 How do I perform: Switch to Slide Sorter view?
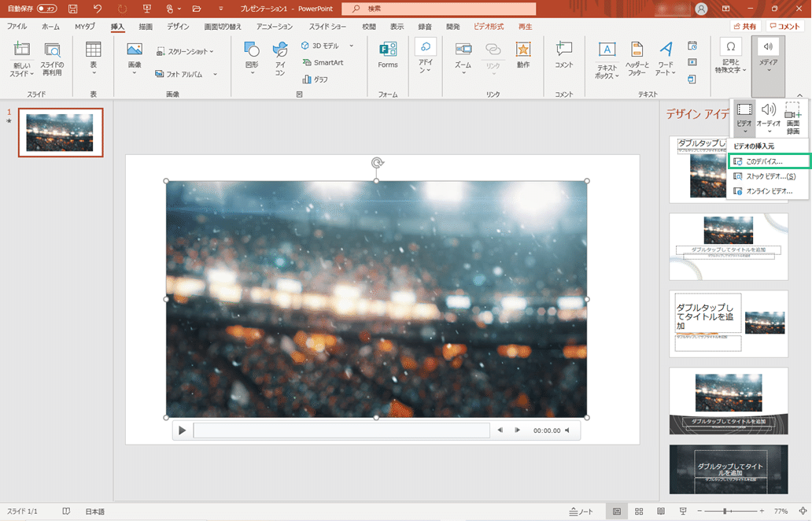click(639, 511)
